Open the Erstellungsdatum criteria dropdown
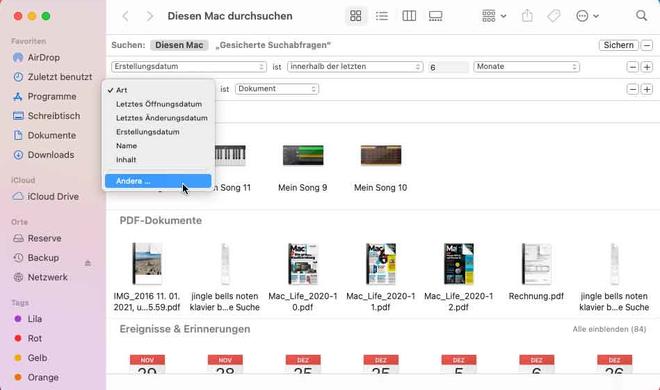The height and width of the screenshot is (390, 660). click(x=189, y=66)
